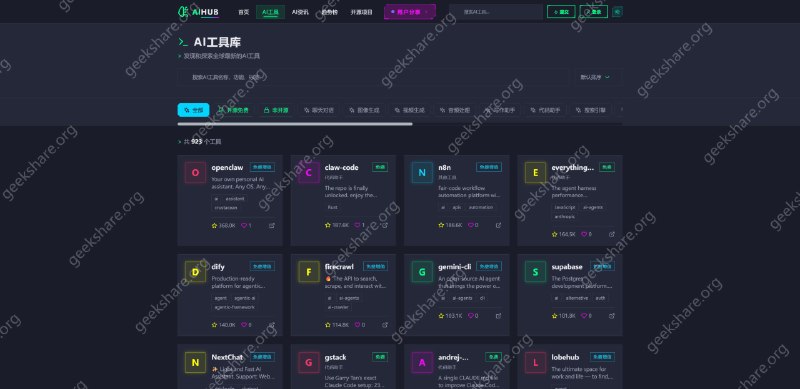Open the AI资讯 nav item
The image size is (800, 389).
[300, 12]
